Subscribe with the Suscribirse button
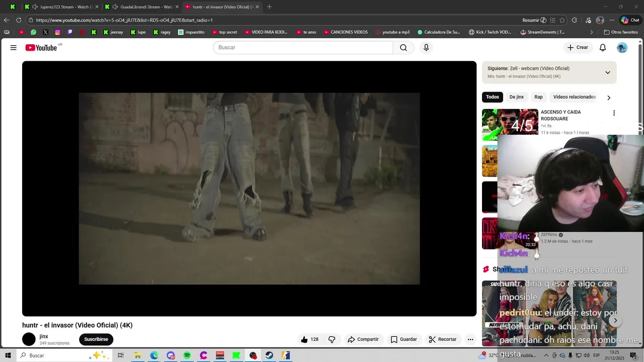 point(96,339)
